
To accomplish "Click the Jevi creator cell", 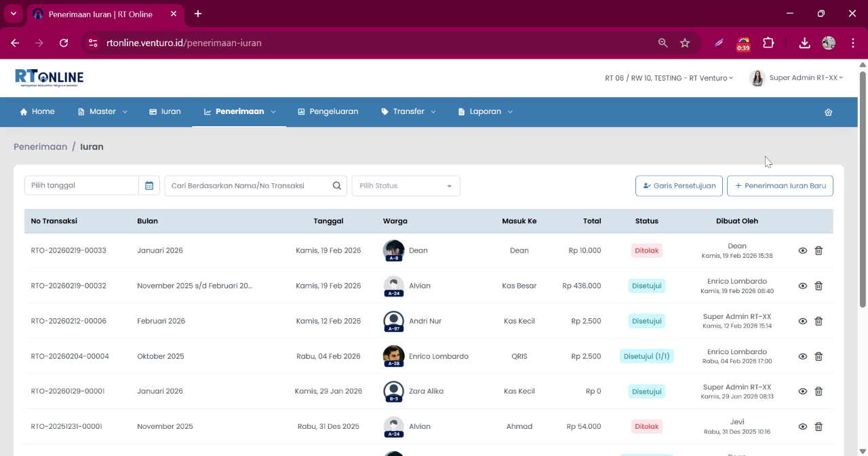I will (737, 427).
